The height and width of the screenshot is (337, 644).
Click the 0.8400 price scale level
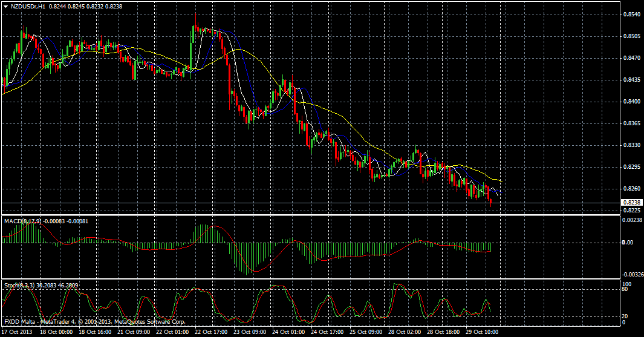click(x=632, y=102)
